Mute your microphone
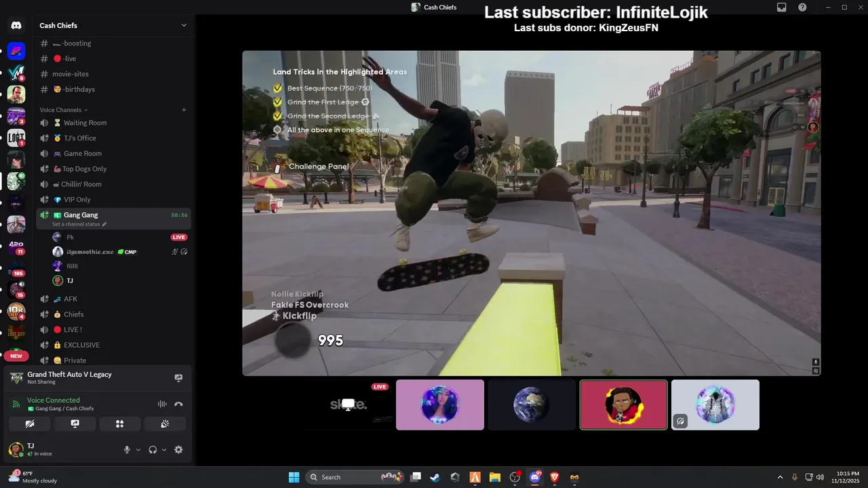This screenshot has height=488, width=868. 127,449
